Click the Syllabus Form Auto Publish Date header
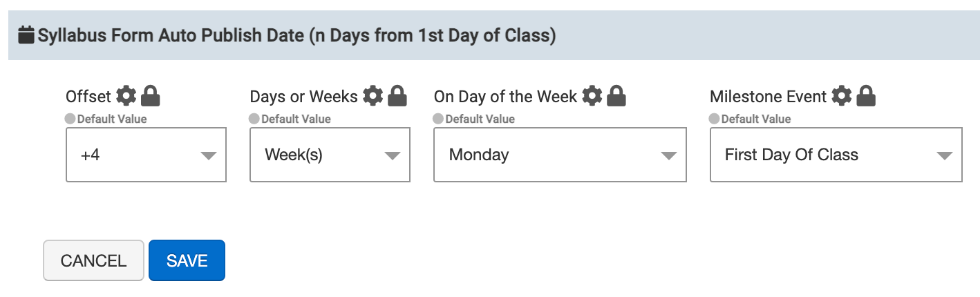 (297, 35)
